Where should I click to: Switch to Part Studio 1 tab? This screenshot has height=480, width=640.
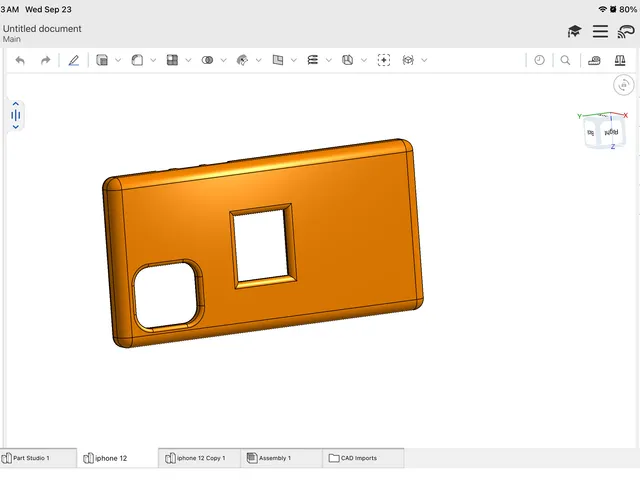tap(38, 458)
